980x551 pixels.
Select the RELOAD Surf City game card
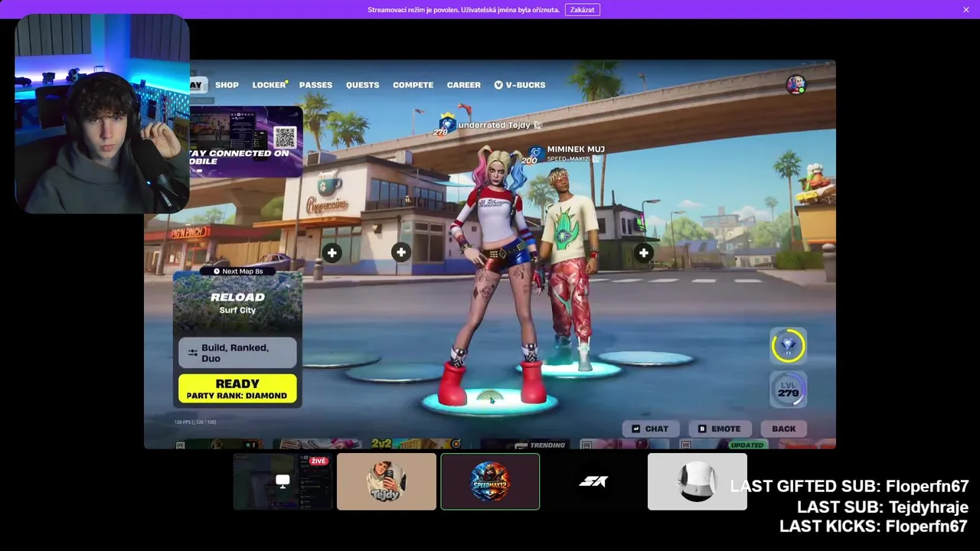click(x=237, y=303)
